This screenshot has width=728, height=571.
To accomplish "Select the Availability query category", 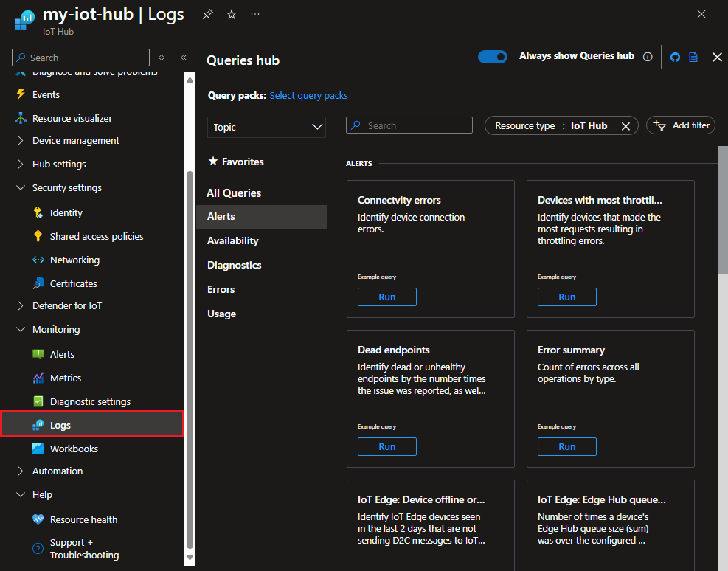I will pyautogui.click(x=233, y=240).
